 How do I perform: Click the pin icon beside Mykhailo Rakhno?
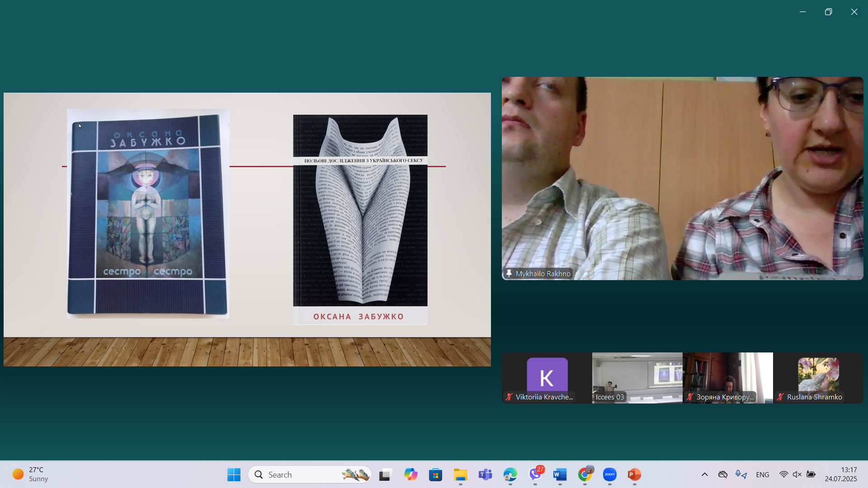(509, 273)
